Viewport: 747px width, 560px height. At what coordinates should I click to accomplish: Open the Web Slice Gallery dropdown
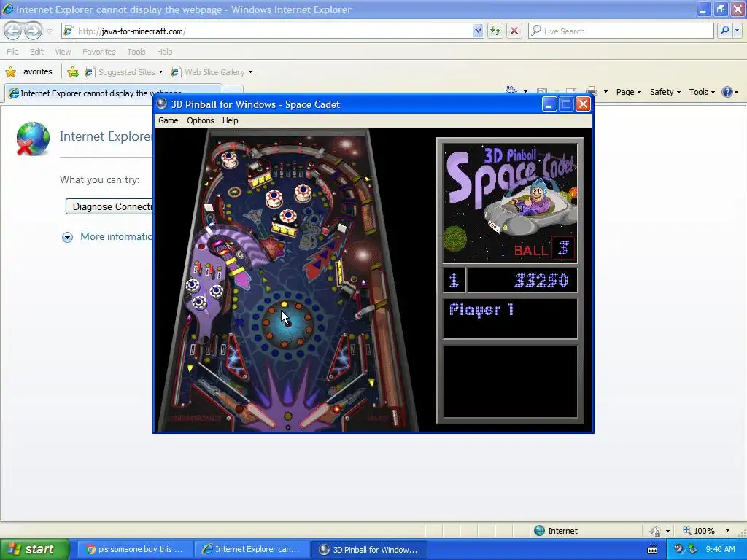pos(212,72)
